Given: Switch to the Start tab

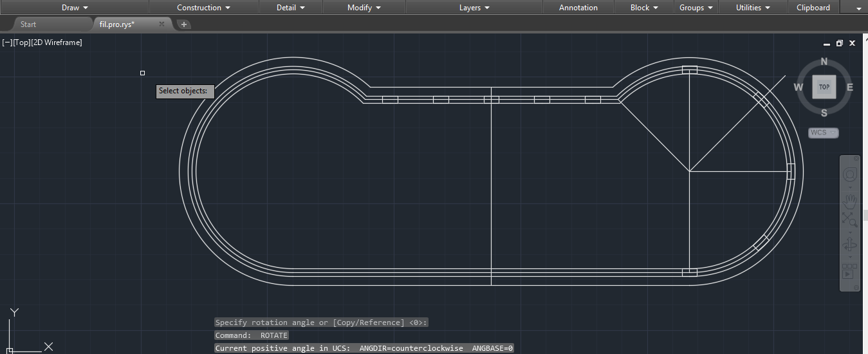Looking at the screenshot, I should point(28,24).
